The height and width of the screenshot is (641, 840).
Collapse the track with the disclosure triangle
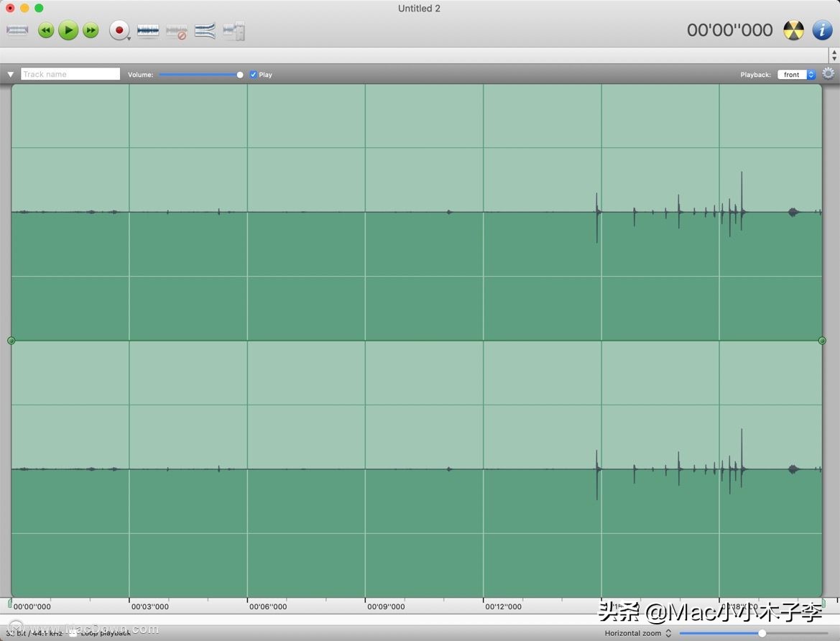tap(10, 75)
